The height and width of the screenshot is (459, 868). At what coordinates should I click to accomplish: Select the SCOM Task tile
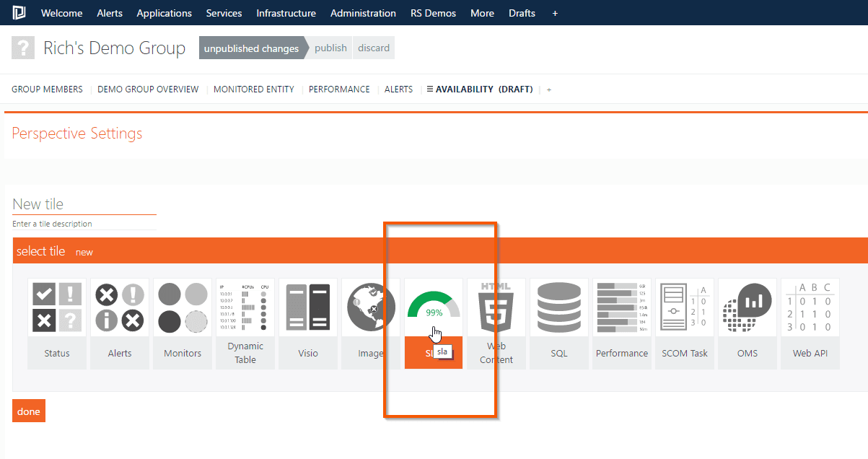click(x=684, y=307)
